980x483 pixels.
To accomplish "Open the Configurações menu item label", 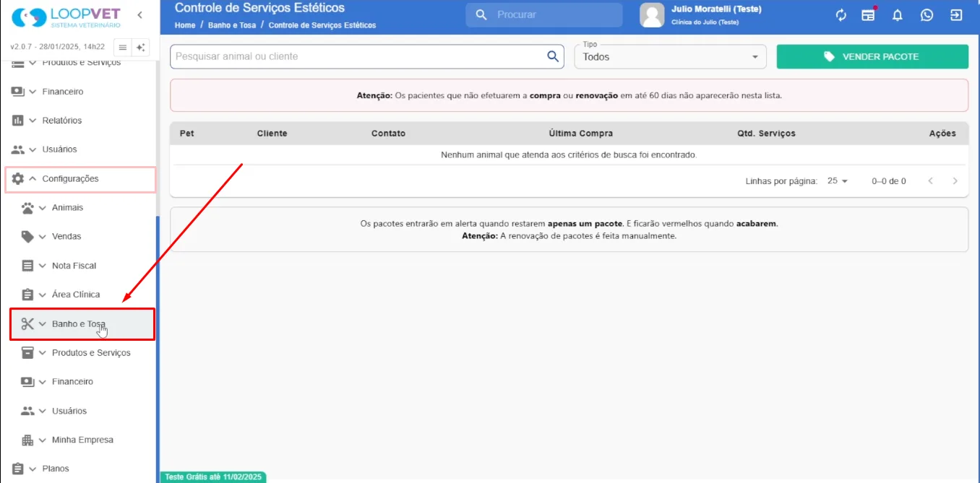I will coord(70,178).
